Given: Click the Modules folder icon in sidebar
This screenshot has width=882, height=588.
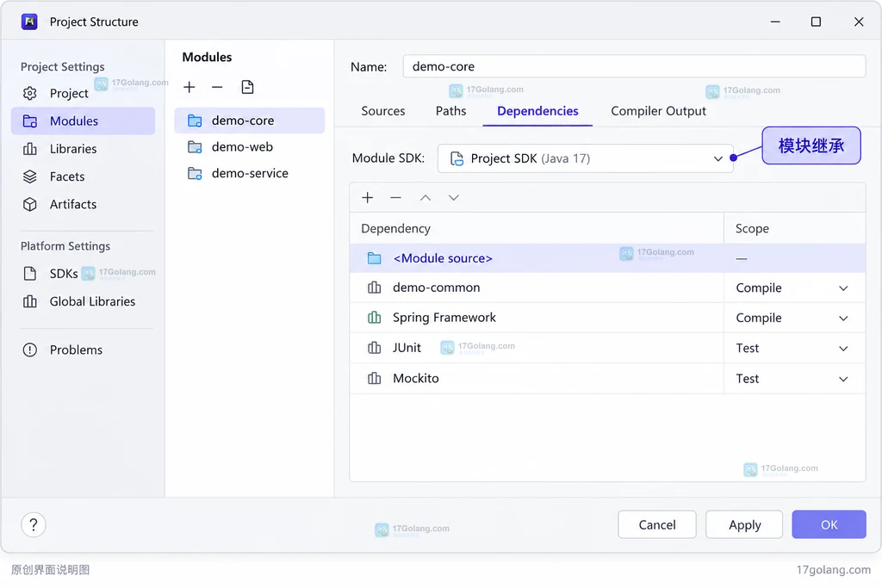Looking at the screenshot, I should tap(30, 121).
